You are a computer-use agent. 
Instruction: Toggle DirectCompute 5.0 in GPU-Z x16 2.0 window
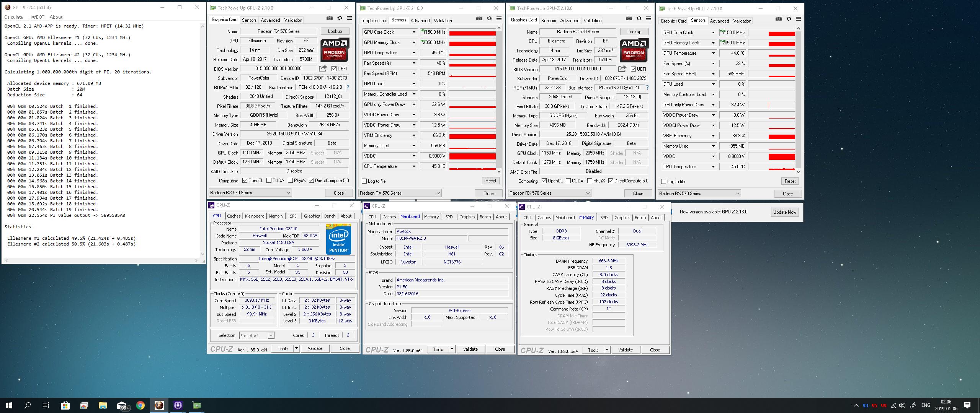311,180
